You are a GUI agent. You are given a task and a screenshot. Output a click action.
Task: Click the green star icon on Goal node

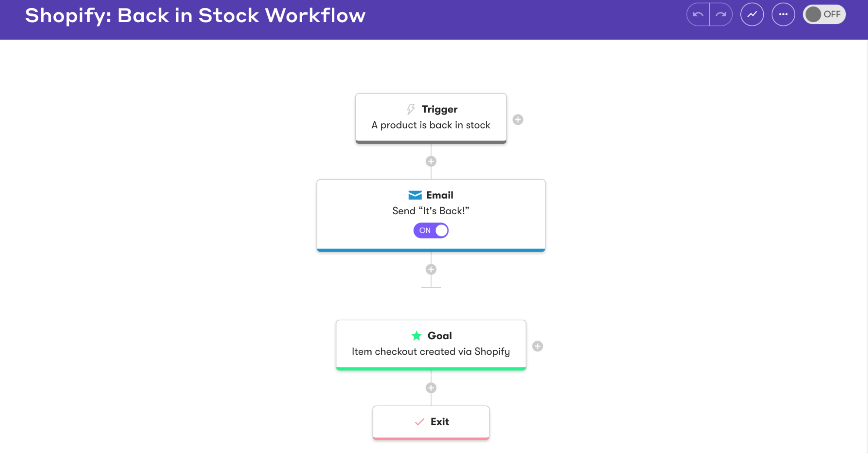tap(416, 335)
